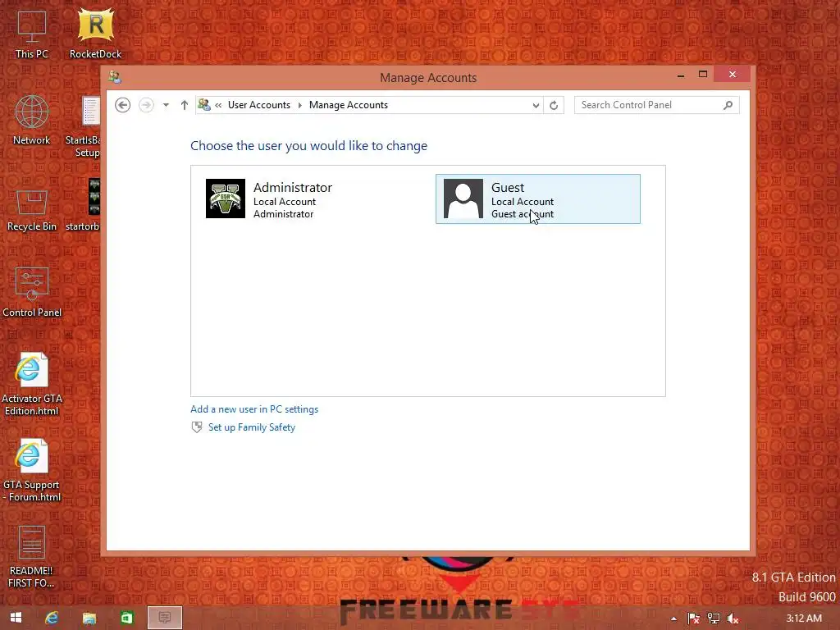
Task: Launch RocketDock from the desktop
Action: click(95, 33)
